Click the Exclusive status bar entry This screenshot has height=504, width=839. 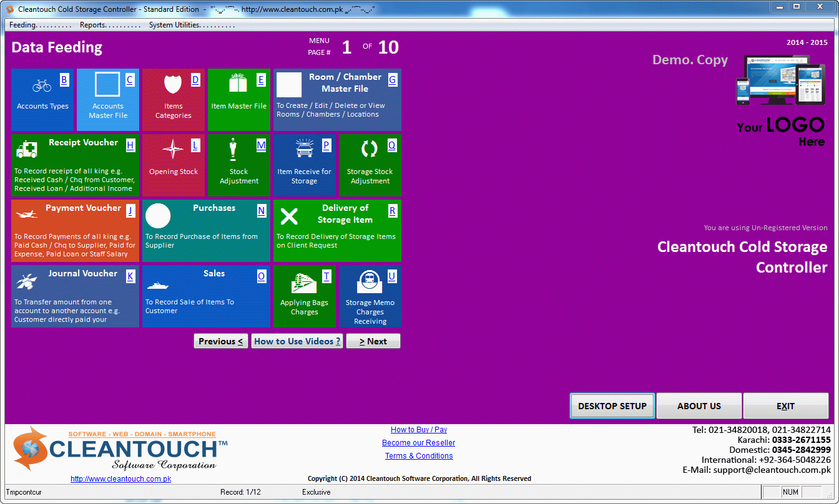coord(316,492)
